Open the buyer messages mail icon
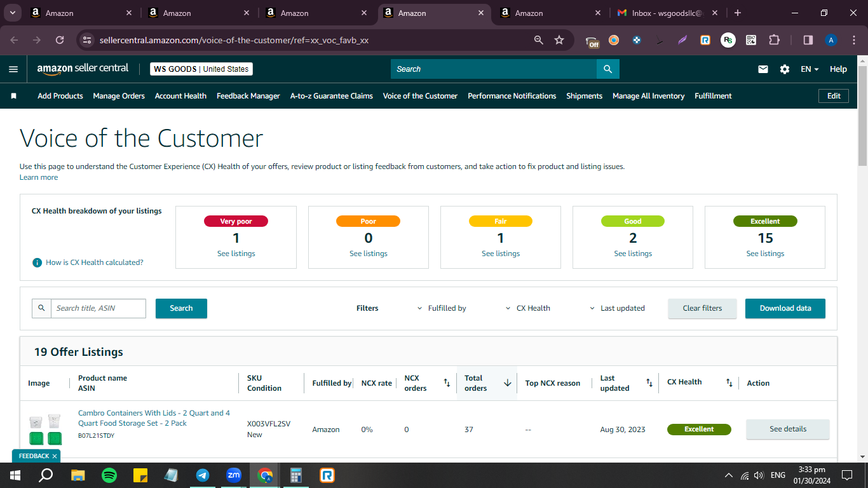Viewport: 868px width, 488px height. pos(763,69)
